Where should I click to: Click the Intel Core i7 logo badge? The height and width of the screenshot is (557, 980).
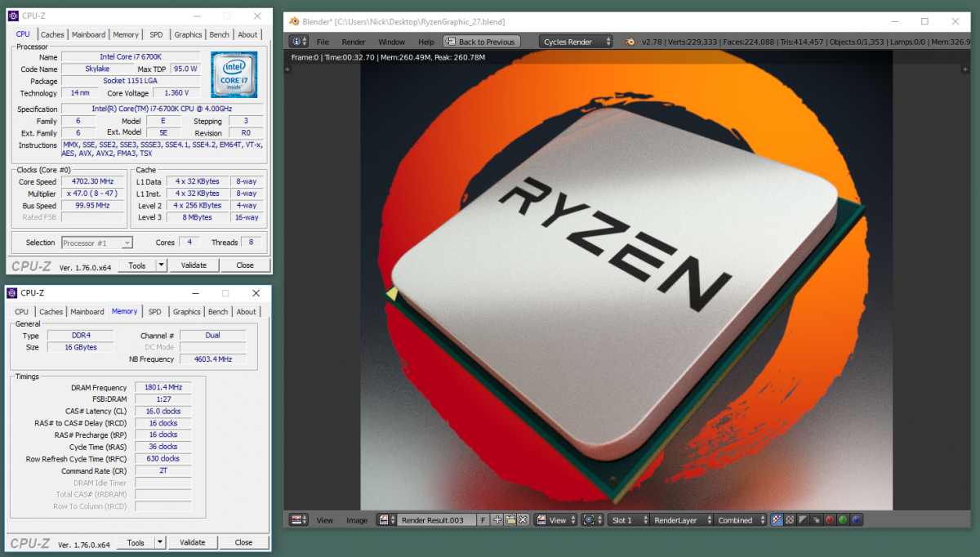234,74
